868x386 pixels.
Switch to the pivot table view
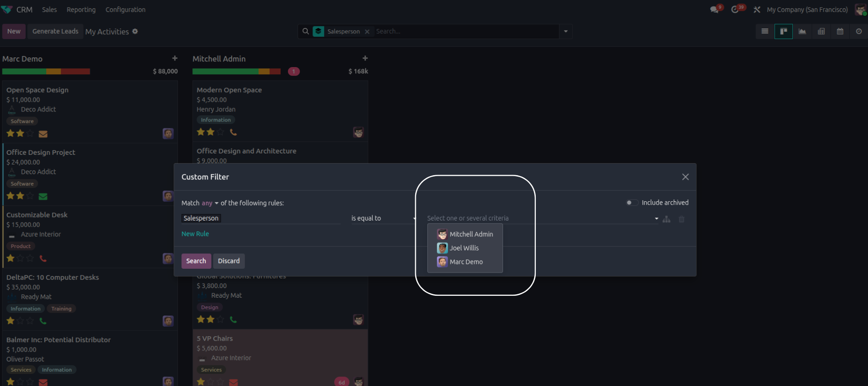821,31
